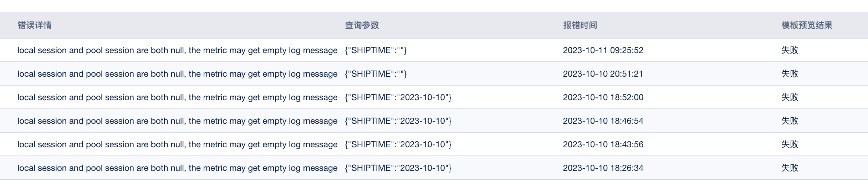Click the 报错时间 column header

tap(580, 25)
